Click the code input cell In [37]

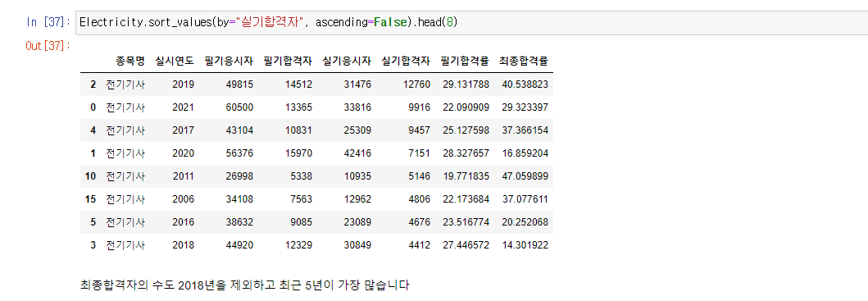(471, 23)
